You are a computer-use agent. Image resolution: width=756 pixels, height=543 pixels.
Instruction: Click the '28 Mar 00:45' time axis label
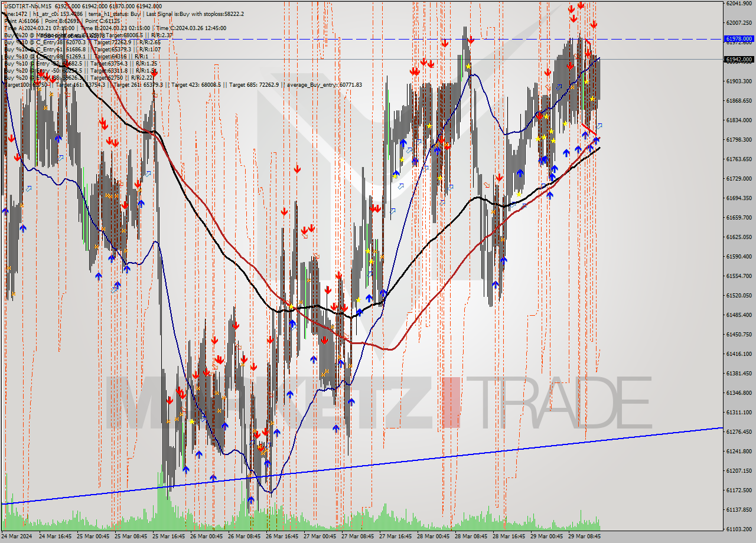click(434, 537)
